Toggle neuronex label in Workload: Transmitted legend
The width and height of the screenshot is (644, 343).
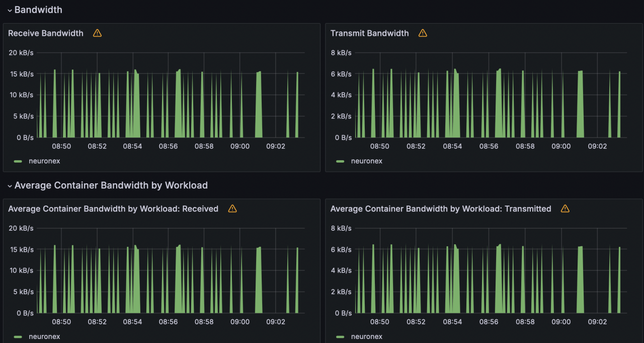[366, 336]
